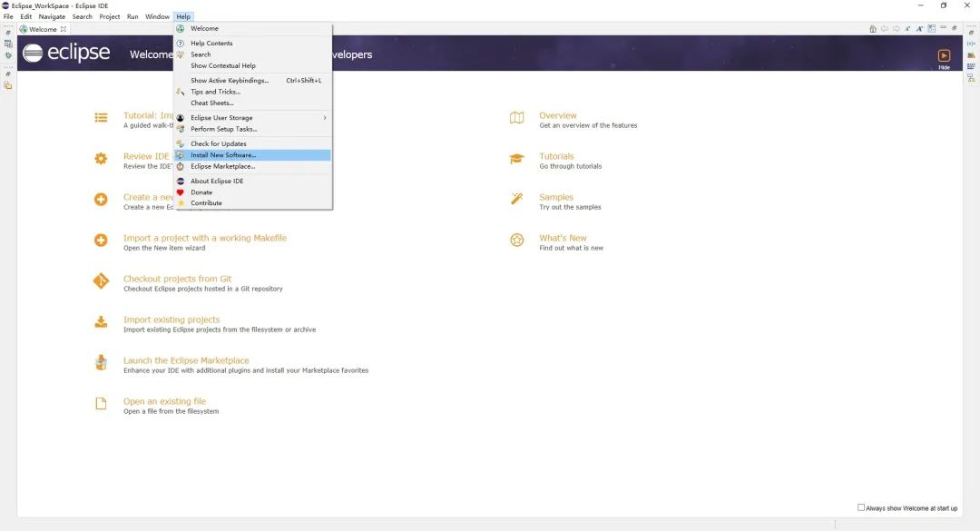Toggle Always show Welcome at start up checkbox
This screenshot has height=531, width=980.
coord(861,507)
